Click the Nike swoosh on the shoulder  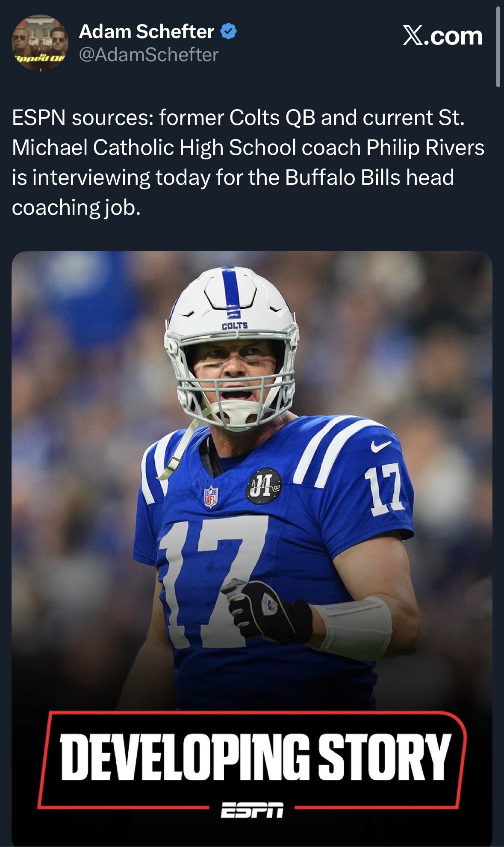[380, 446]
